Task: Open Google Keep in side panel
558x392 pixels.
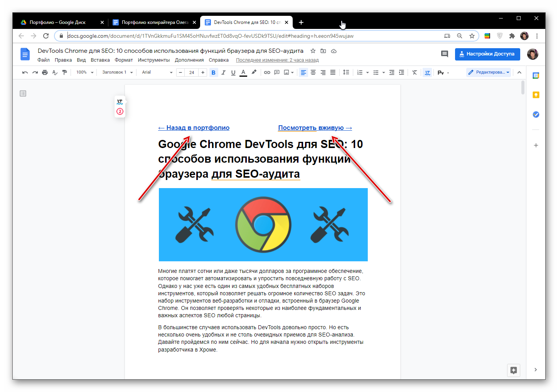Action: pos(536,95)
